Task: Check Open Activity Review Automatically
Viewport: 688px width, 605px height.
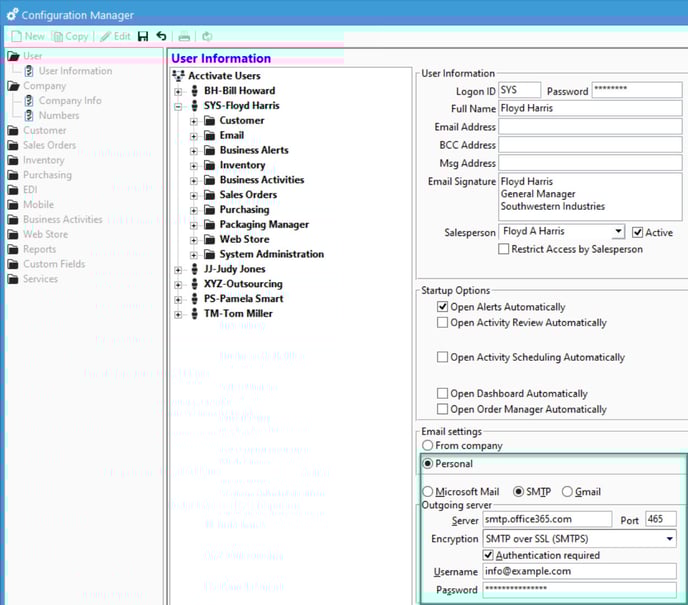Action: click(x=443, y=322)
